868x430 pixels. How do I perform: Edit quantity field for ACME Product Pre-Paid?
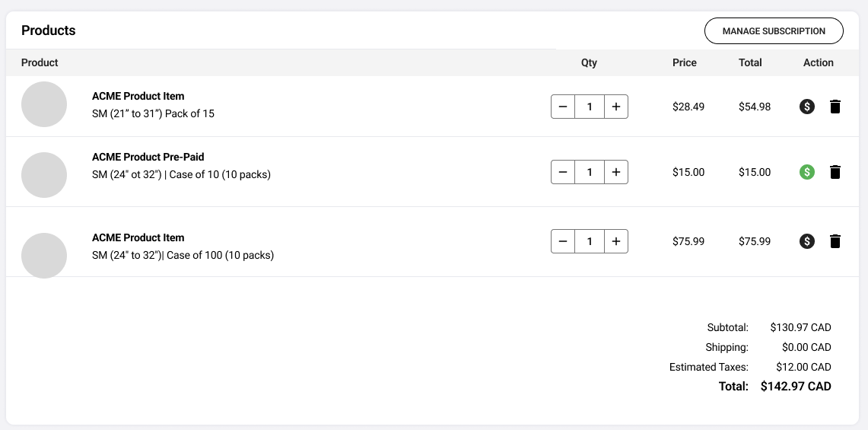tap(590, 172)
